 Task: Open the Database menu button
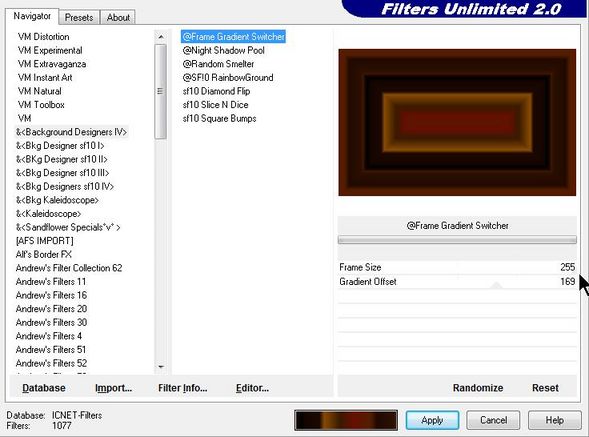44,388
